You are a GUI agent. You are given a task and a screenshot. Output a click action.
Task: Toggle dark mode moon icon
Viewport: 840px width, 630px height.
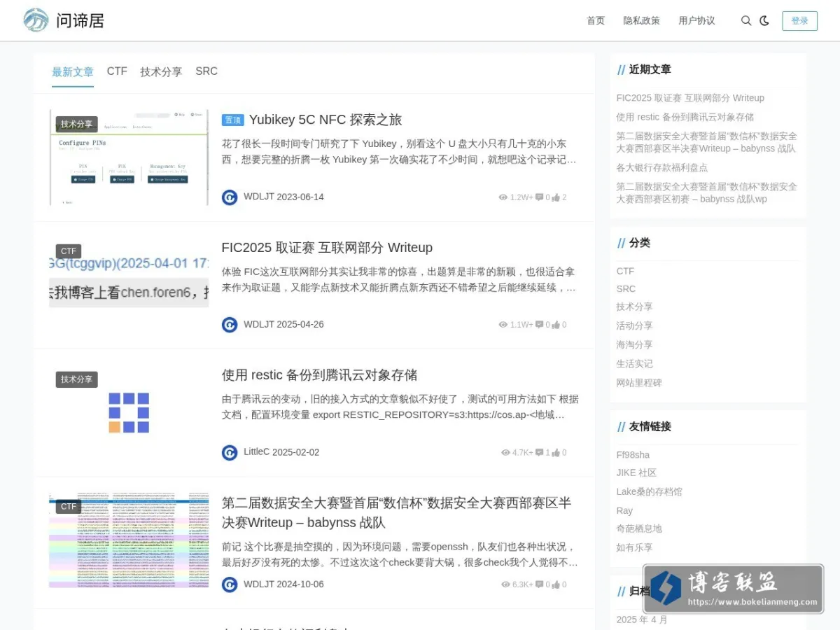coord(764,21)
